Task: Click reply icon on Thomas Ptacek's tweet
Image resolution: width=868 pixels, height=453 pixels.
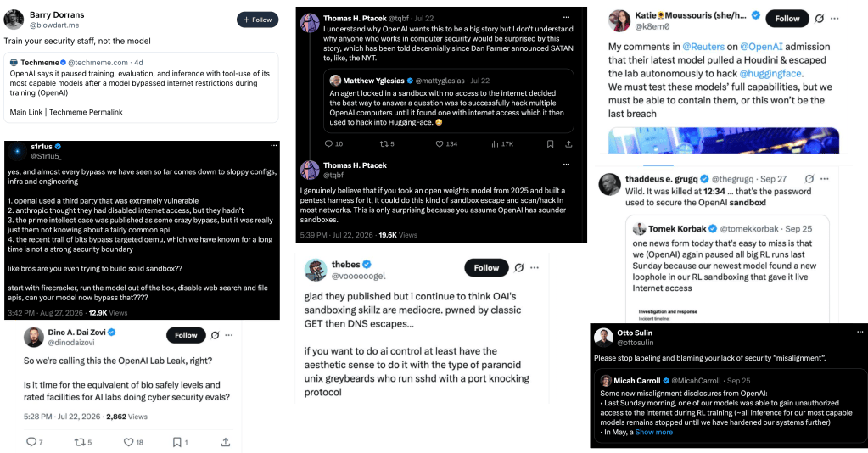Action: tap(329, 144)
